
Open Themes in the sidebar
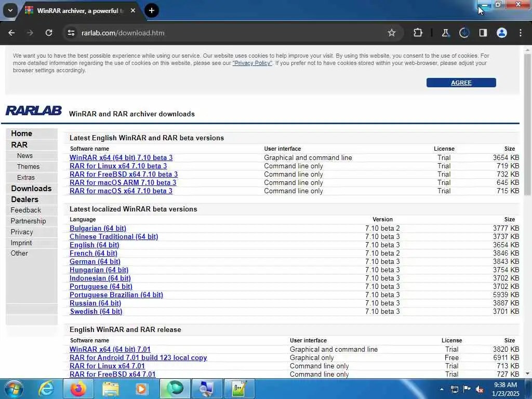(x=28, y=167)
